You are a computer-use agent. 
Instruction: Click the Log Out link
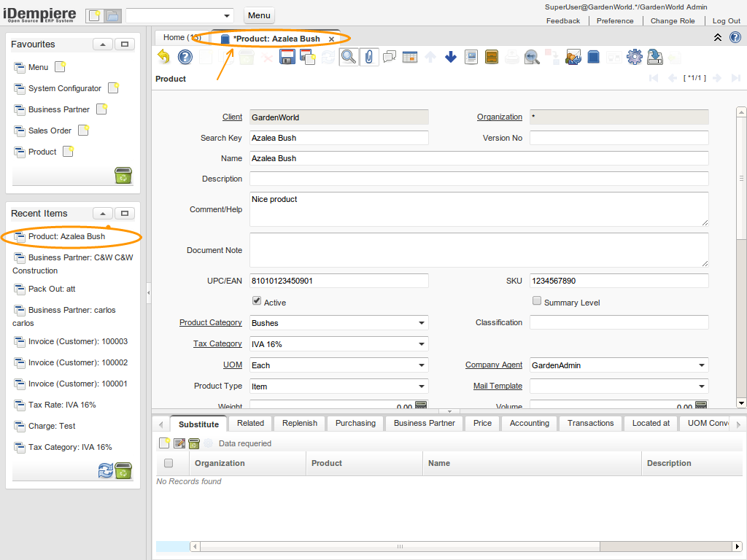726,20
